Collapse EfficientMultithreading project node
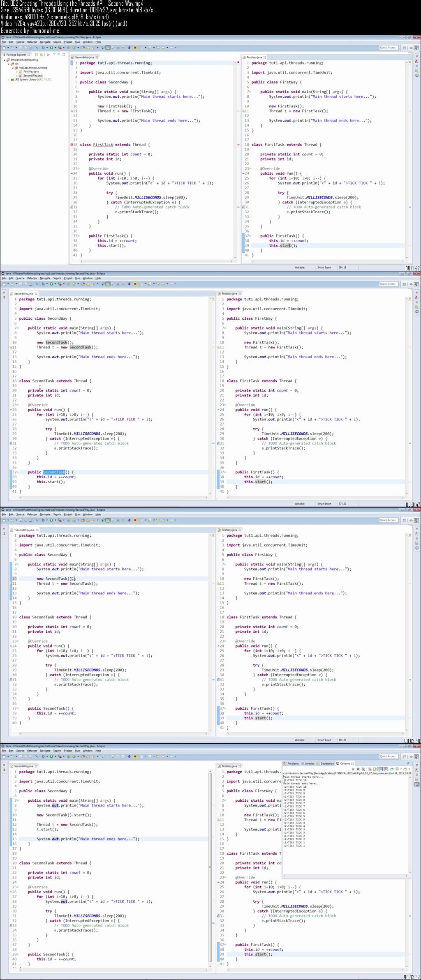421x980 pixels. point(5,60)
